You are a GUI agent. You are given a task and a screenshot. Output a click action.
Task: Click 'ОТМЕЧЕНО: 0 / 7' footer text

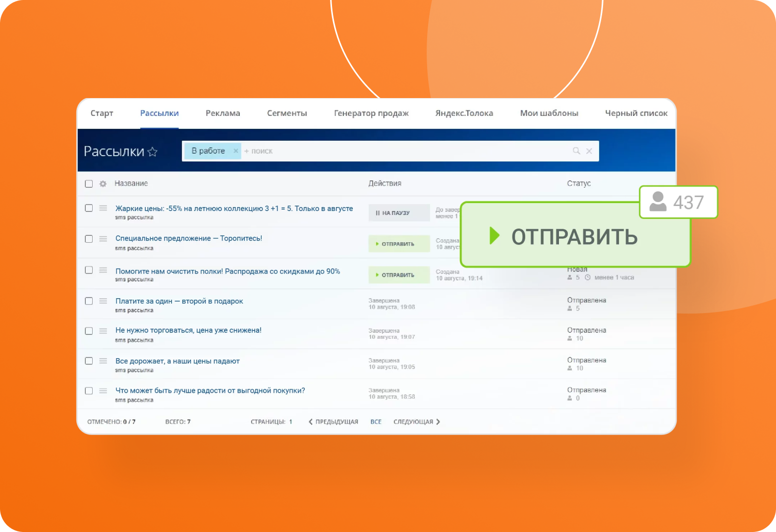pyautogui.click(x=111, y=422)
